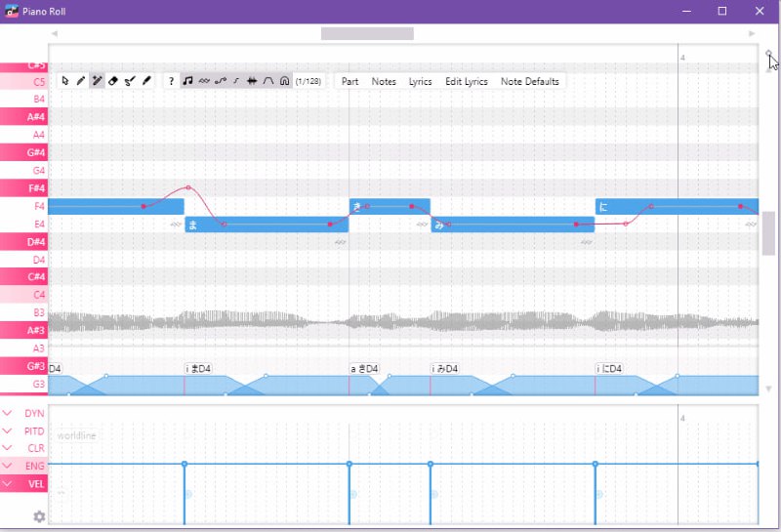Open the question mark help icon
Image resolution: width=781 pixels, height=532 pixels.
point(171,82)
